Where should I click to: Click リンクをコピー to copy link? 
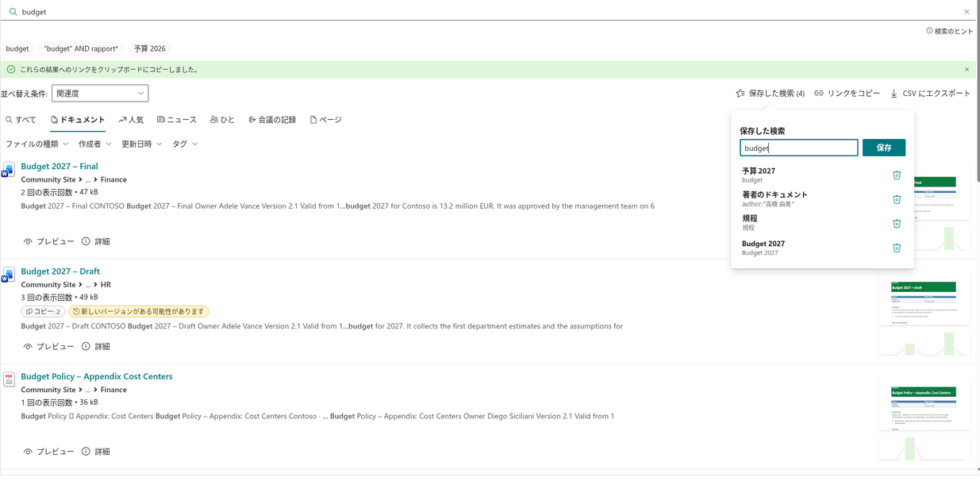click(847, 93)
